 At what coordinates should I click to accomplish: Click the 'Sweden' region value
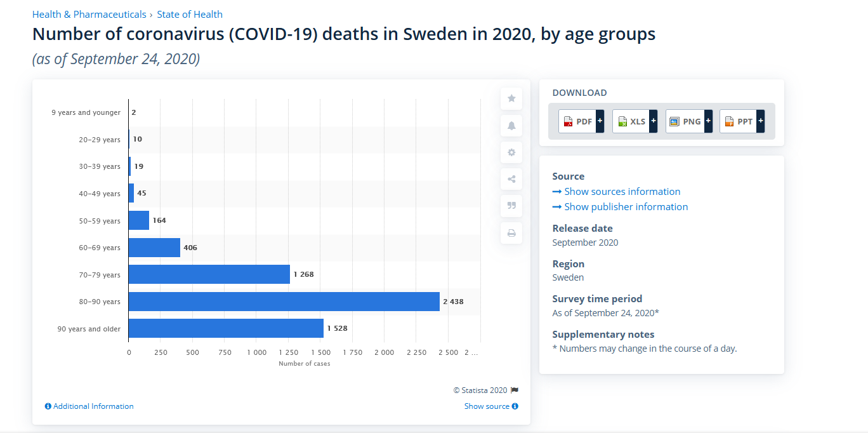(568, 277)
